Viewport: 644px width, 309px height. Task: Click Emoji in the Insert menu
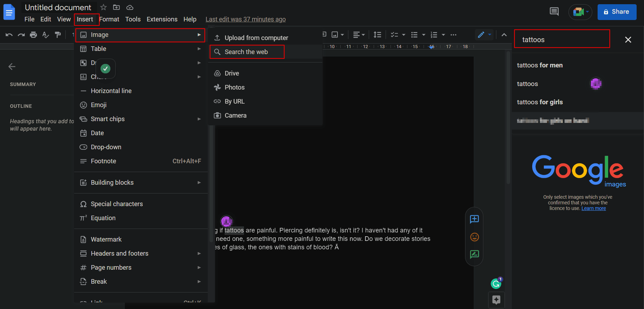pyautogui.click(x=141, y=105)
